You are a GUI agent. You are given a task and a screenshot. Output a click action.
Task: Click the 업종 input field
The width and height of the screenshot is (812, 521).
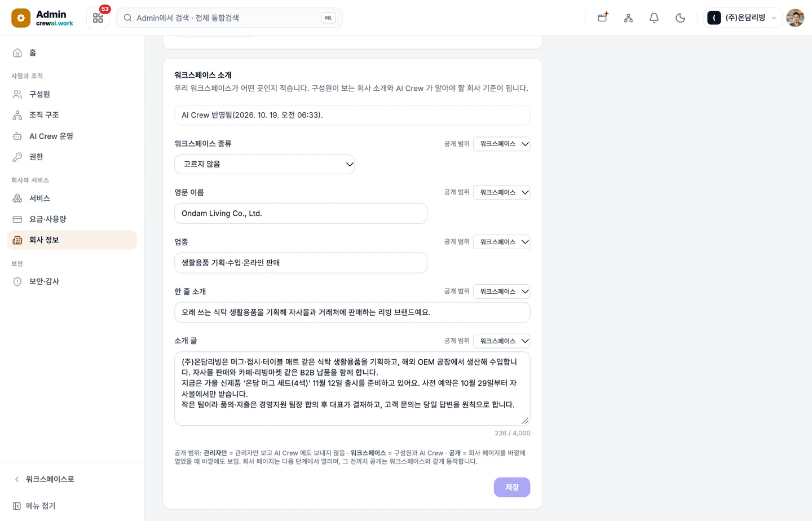click(x=301, y=263)
